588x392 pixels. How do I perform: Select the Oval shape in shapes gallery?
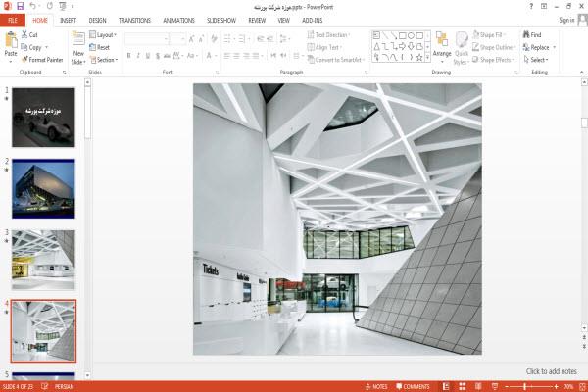[411, 35]
